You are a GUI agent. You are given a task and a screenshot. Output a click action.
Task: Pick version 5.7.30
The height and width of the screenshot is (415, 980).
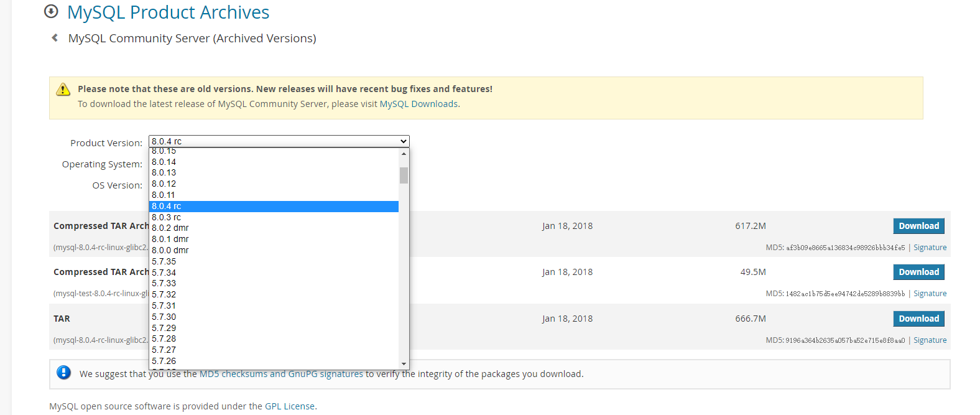click(274, 317)
